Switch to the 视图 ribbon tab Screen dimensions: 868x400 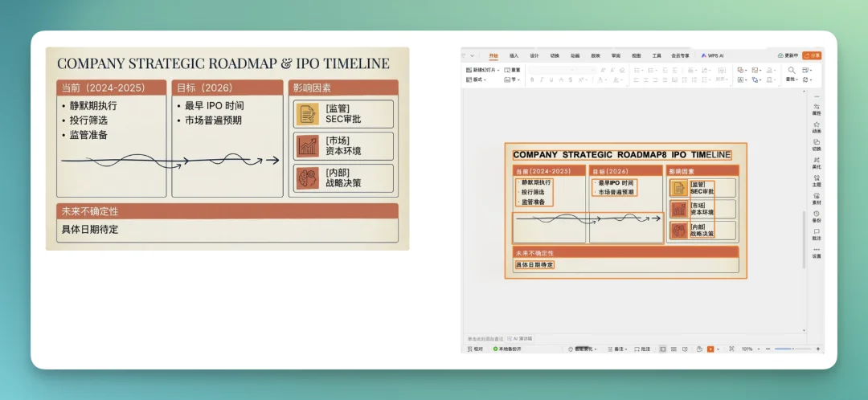coord(636,56)
